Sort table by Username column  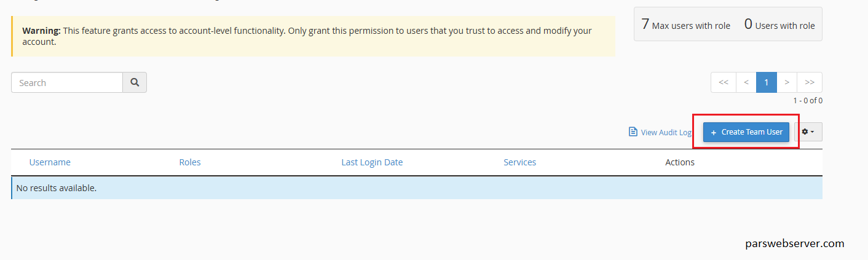(50, 162)
